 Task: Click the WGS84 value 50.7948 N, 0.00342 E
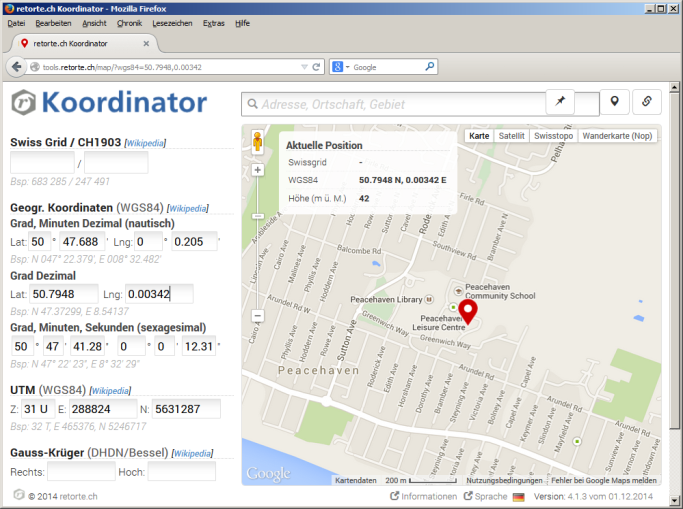pyautogui.click(x=402, y=180)
